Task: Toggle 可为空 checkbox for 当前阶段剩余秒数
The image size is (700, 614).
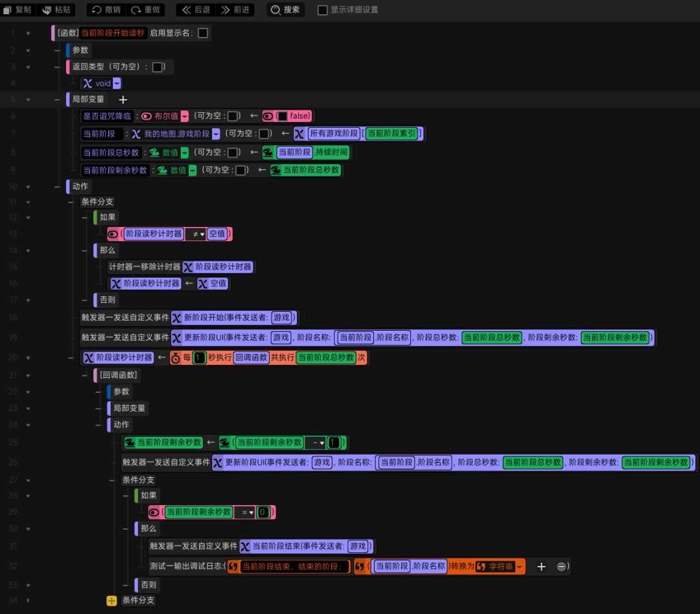Action: point(240,170)
